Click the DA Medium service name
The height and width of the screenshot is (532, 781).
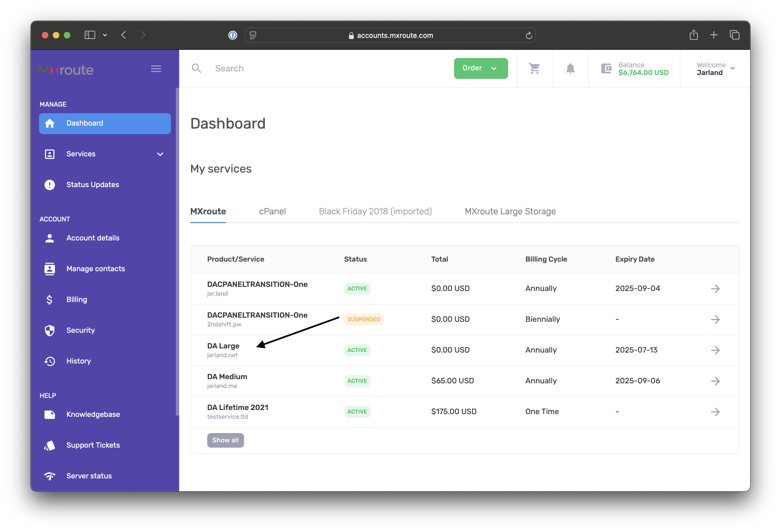pos(227,377)
